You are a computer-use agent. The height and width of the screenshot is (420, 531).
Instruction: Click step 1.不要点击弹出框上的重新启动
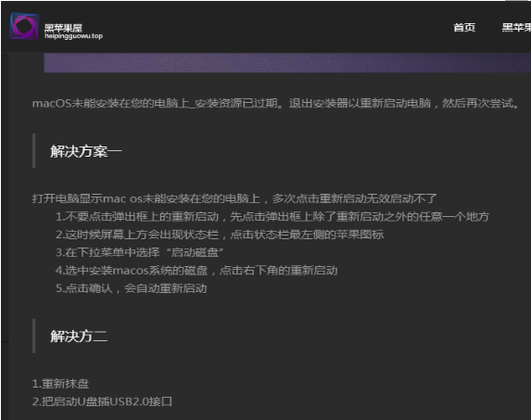click(x=272, y=216)
